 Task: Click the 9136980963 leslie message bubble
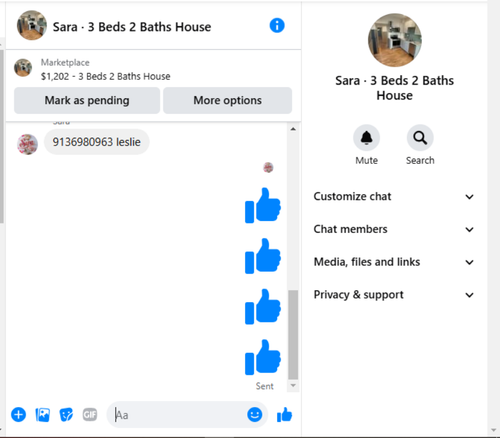(97, 142)
